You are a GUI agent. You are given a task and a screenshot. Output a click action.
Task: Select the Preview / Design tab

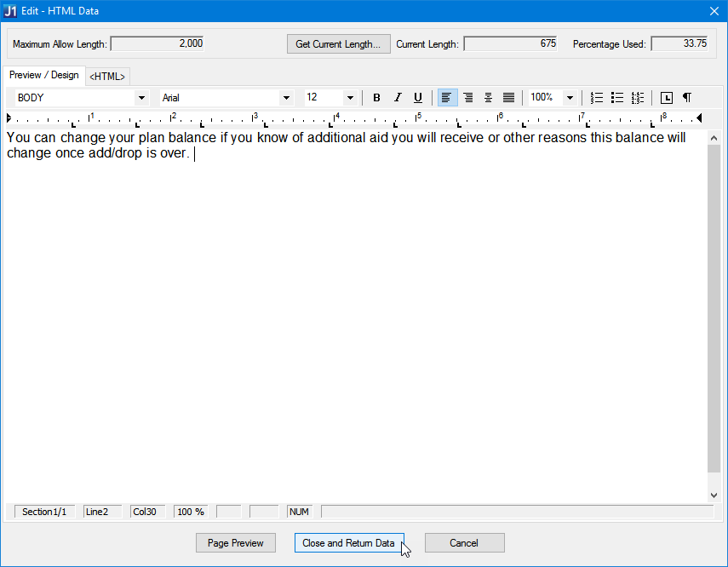tap(43, 75)
